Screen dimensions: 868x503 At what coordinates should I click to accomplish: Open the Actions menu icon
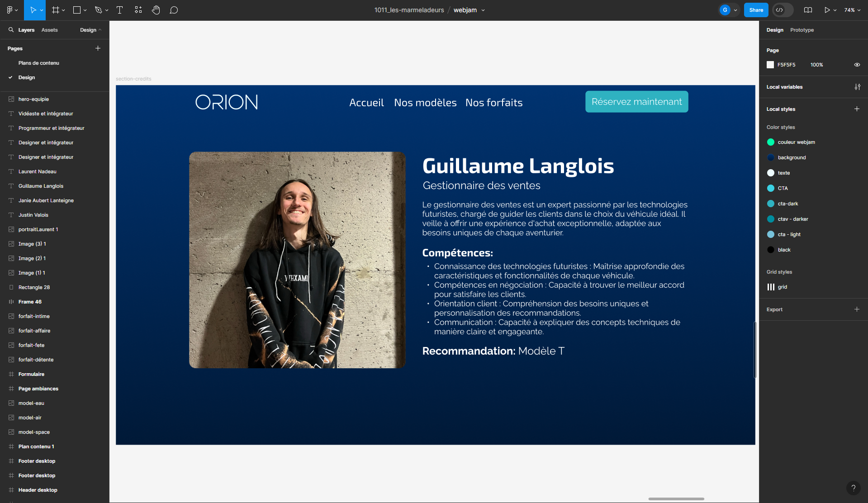[138, 10]
